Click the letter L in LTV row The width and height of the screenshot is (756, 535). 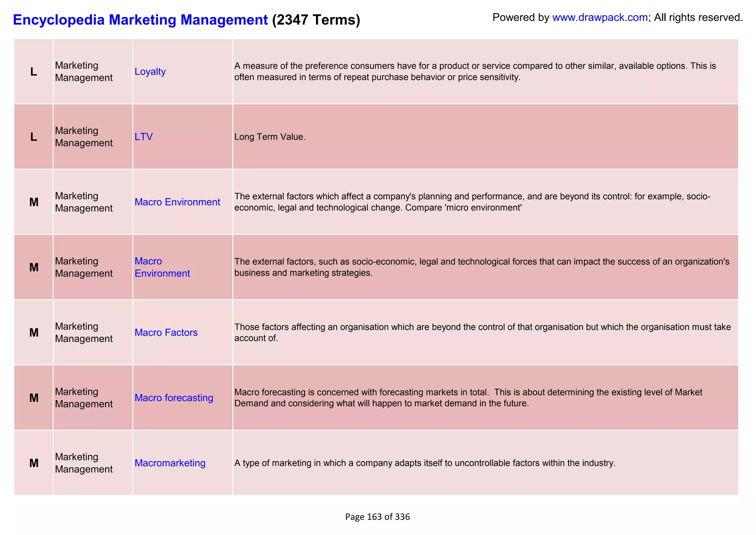click(x=34, y=137)
